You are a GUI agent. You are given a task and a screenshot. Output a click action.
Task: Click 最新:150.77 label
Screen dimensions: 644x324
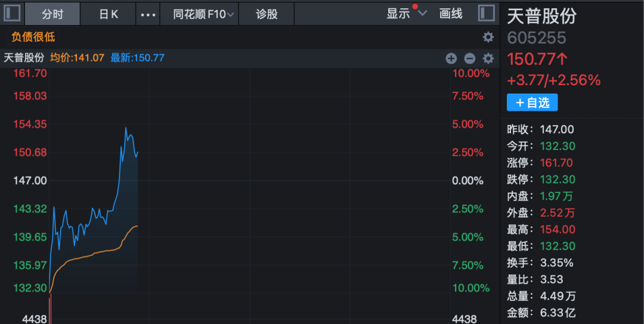click(x=137, y=58)
